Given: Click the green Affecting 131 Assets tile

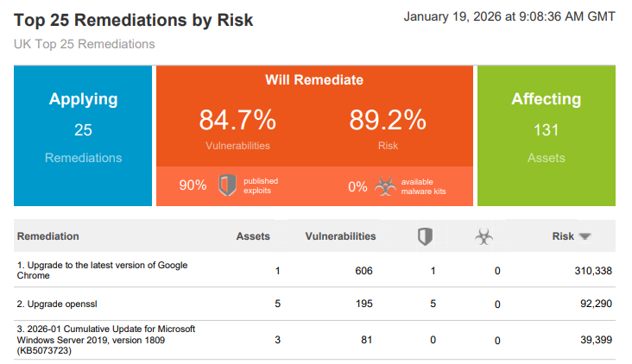Looking at the screenshot, I should (x=546, y=135).
